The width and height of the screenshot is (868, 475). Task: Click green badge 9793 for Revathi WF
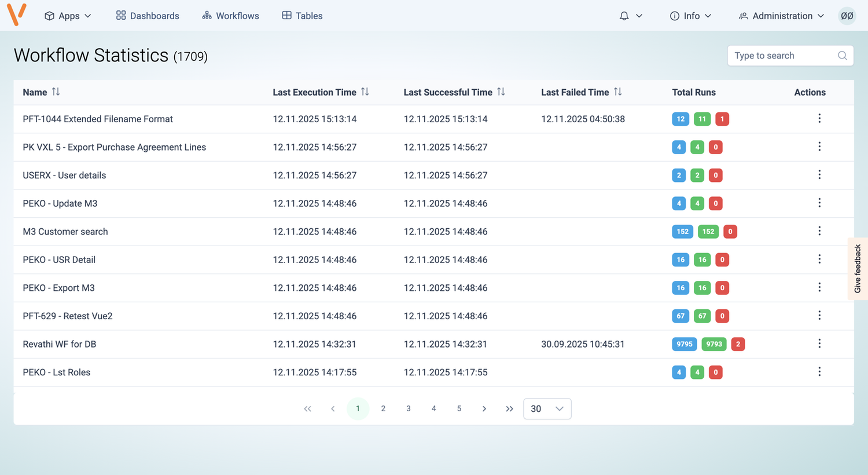(714, 344)
